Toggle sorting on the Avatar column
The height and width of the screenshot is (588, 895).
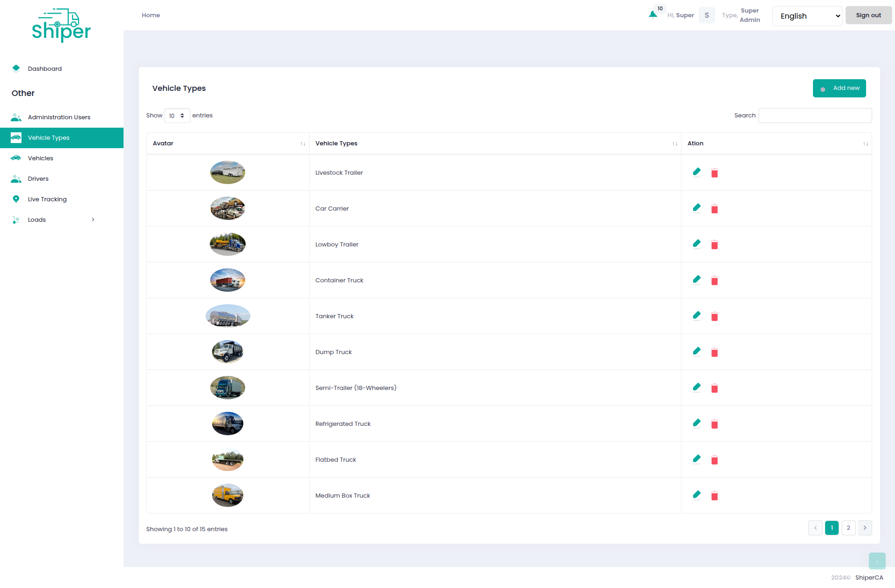pyautogui.click(x=302, y=144)
